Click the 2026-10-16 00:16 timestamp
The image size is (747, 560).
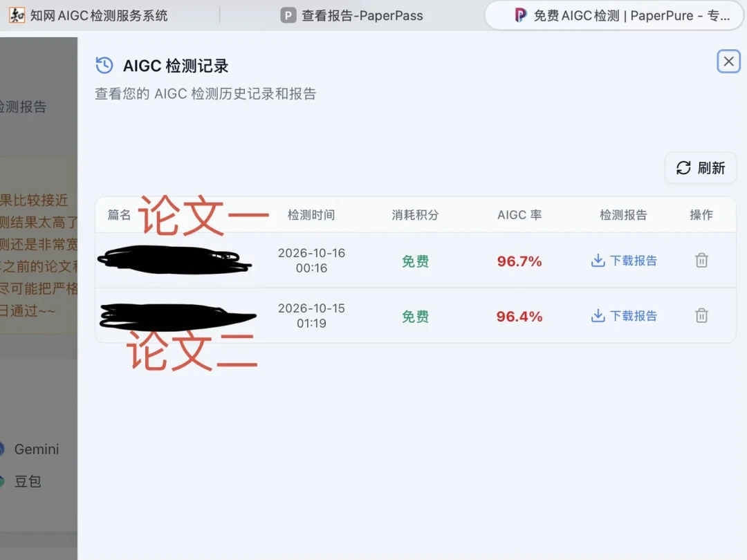coord(311,261)
